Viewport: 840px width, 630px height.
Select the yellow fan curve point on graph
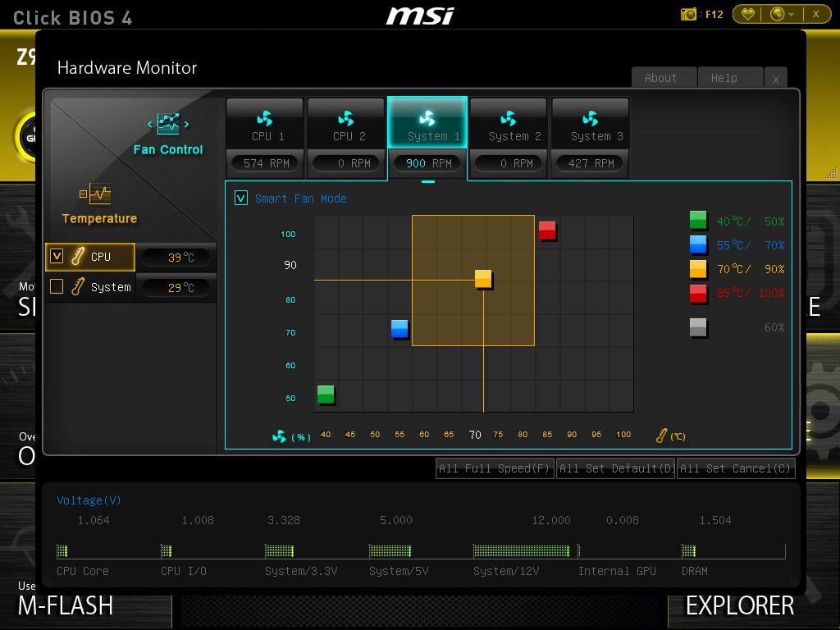pos(483,279)
